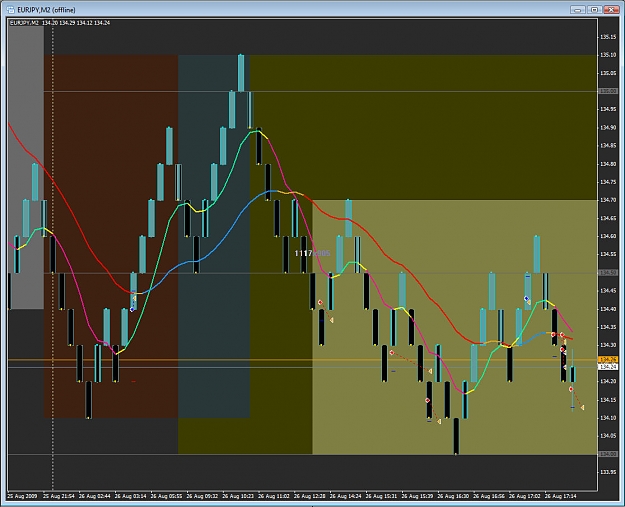Screen dimensions: 625x507
Task: Click price scale label 134.55
Action: (x=608, y=254)
